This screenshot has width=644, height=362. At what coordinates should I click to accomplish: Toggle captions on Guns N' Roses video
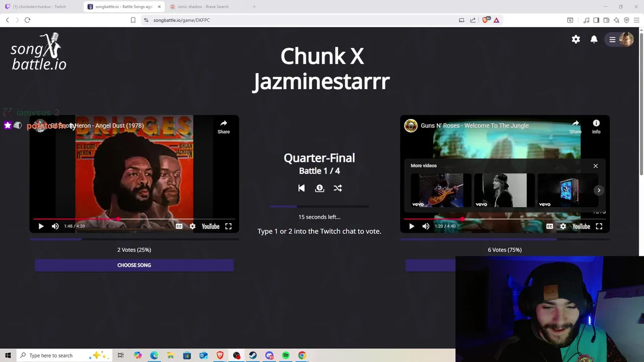(549, 226)
